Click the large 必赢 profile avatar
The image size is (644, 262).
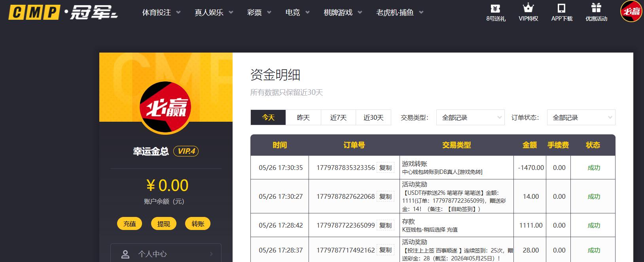coord(165,107)
